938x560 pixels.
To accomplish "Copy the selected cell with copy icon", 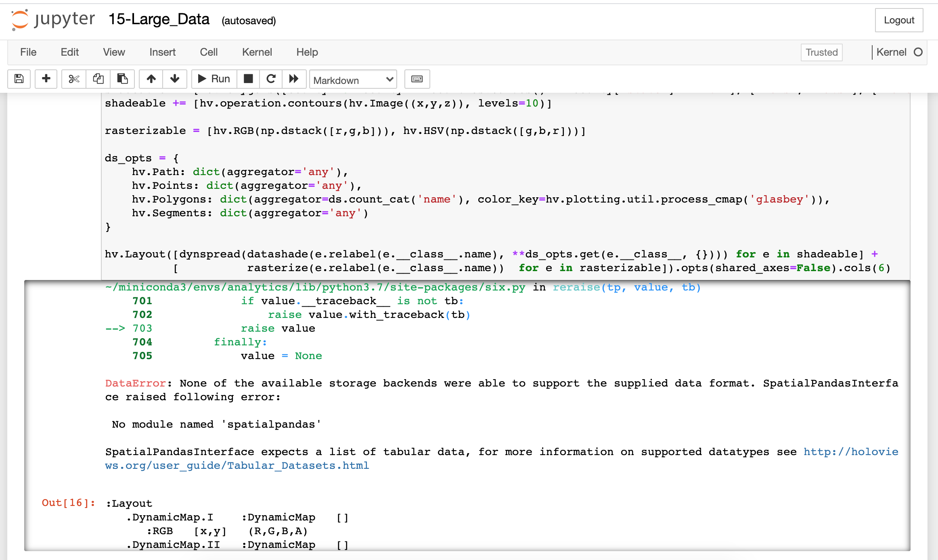I will click(x=98, y=79).
